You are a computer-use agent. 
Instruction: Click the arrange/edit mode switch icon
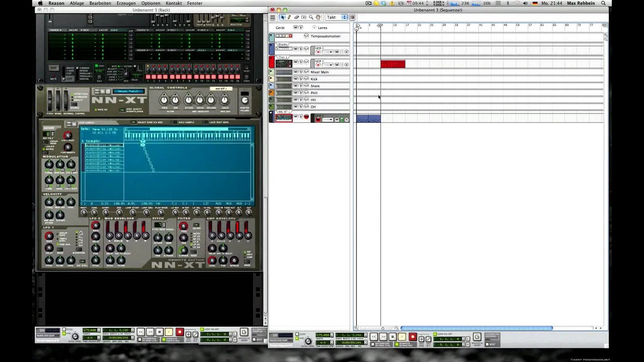coord(273,17)
